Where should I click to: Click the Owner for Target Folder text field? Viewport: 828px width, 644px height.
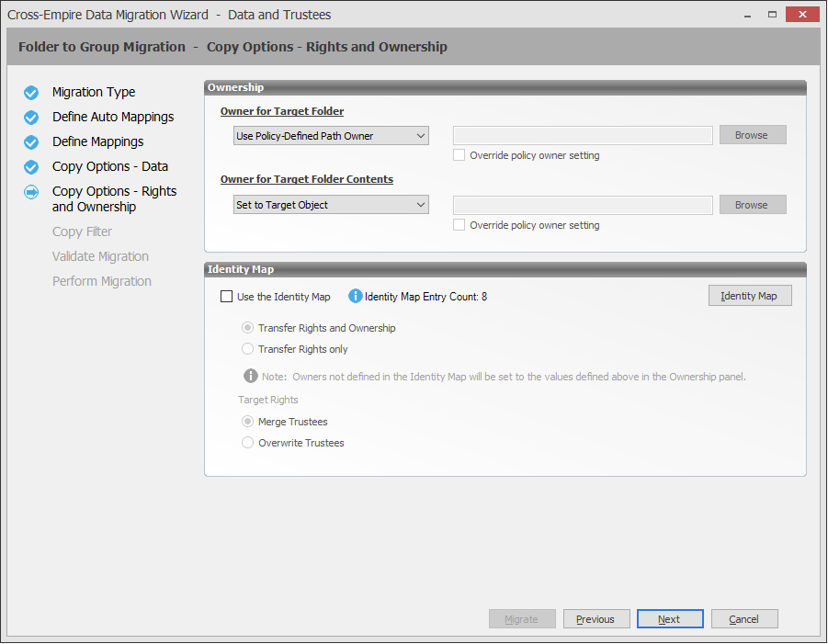(584, 136)
